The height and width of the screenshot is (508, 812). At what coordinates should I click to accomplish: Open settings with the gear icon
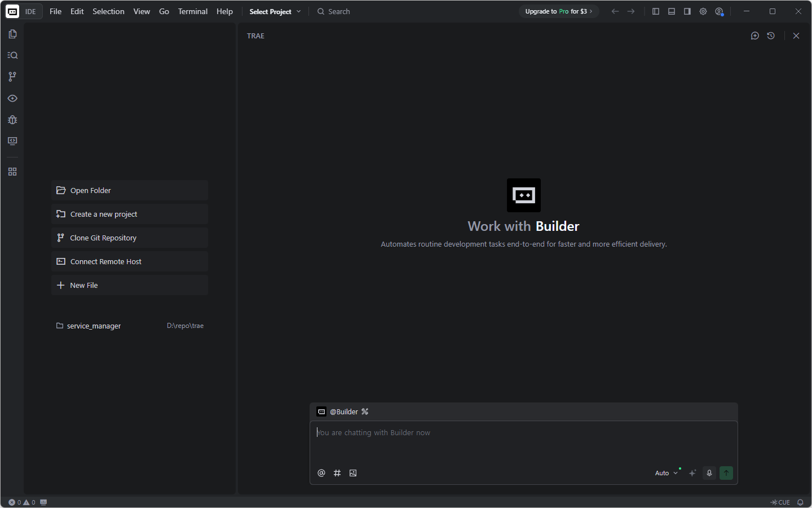tap(703, 11)
